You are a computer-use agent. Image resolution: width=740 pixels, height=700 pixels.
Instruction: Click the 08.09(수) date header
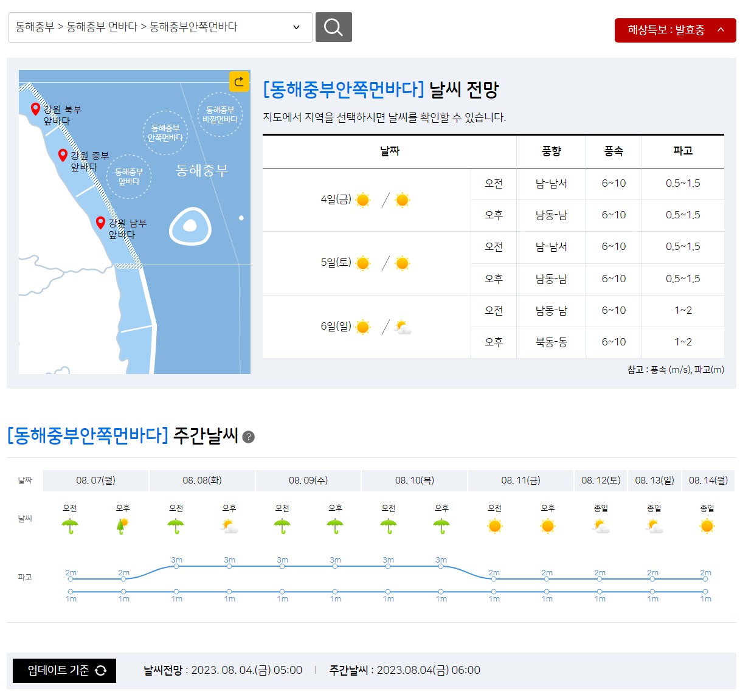[308, 480]
